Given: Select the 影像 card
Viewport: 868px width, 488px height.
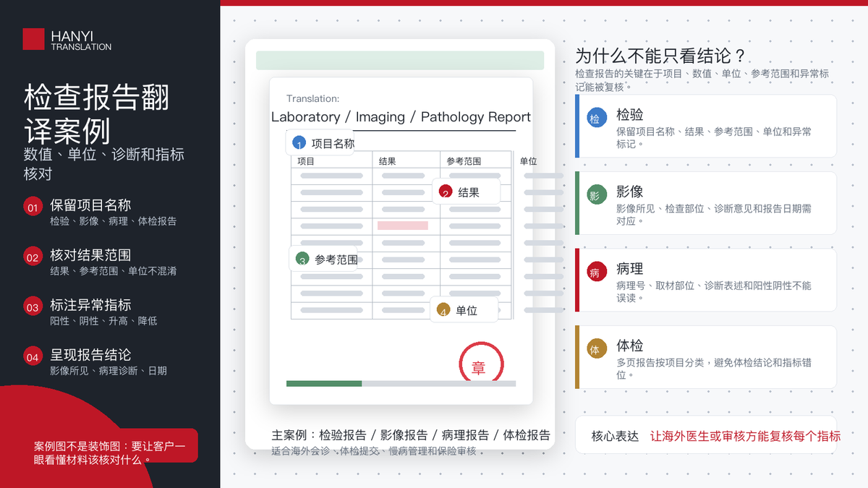Looking at the screenshot, I should point(706,203).
